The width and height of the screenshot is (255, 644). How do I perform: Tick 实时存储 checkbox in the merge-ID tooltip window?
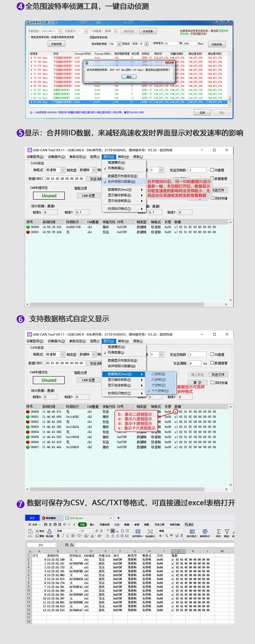212,198
